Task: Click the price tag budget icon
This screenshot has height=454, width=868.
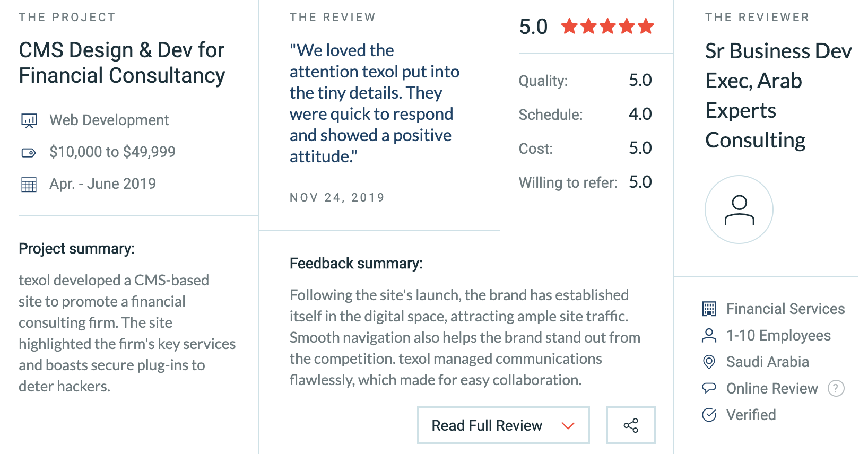Action: [x=29, y=153]
